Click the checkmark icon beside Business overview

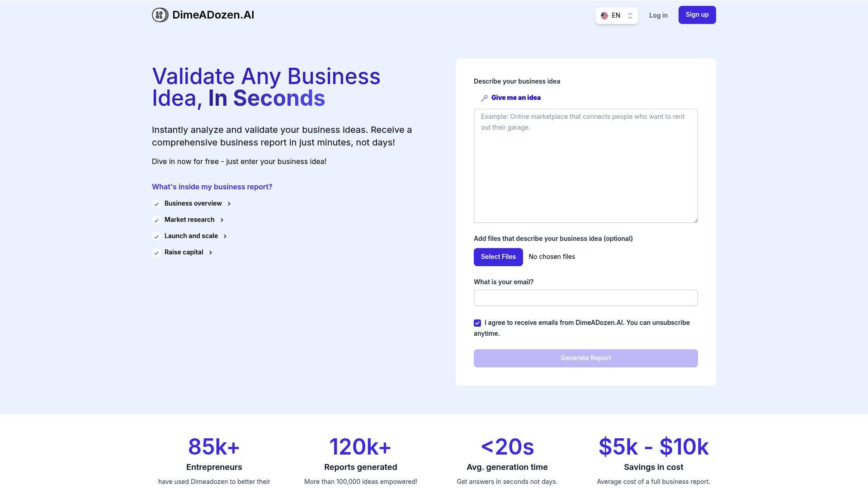[156, 204]
